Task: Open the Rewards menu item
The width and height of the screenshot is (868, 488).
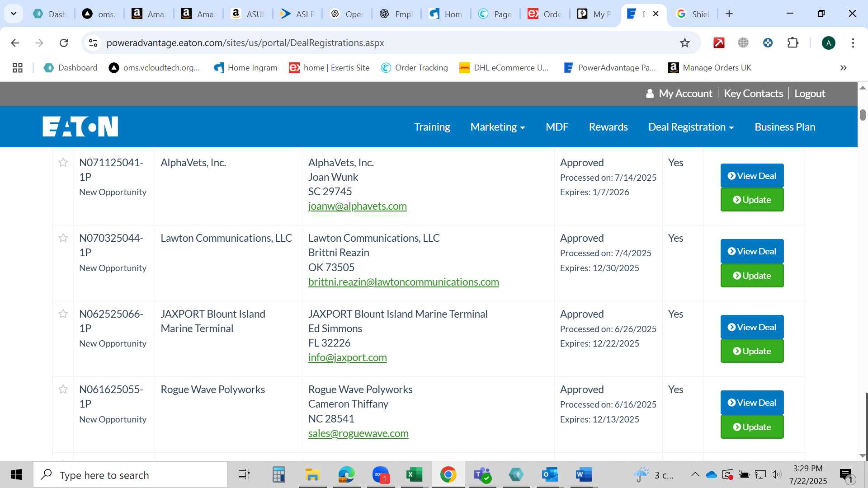Action: [608, 127]
